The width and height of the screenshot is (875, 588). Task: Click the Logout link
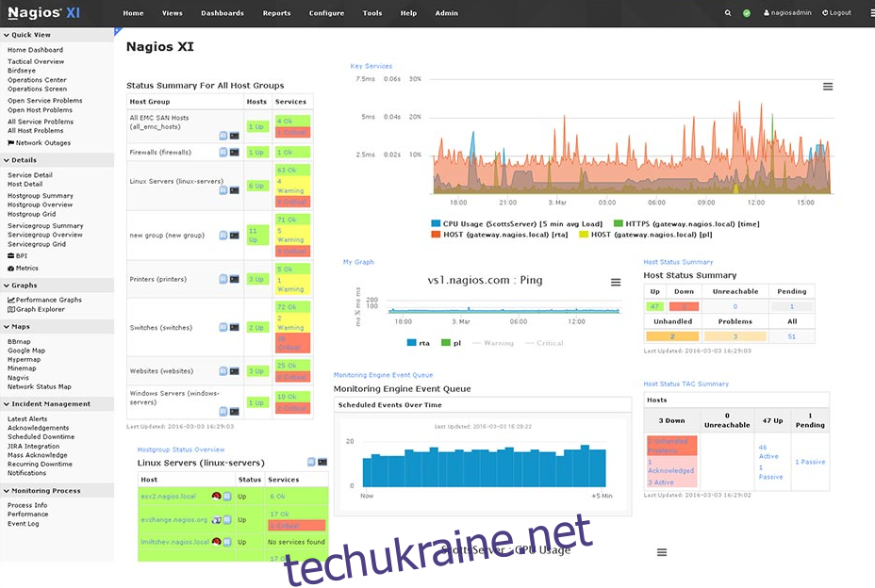pos(836,12)
